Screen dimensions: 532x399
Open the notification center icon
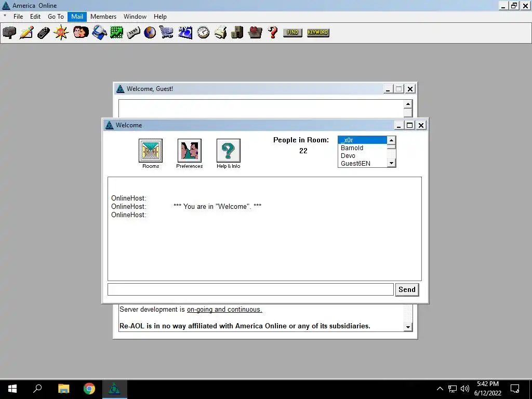pyautogui.click(x=515, y=389)
